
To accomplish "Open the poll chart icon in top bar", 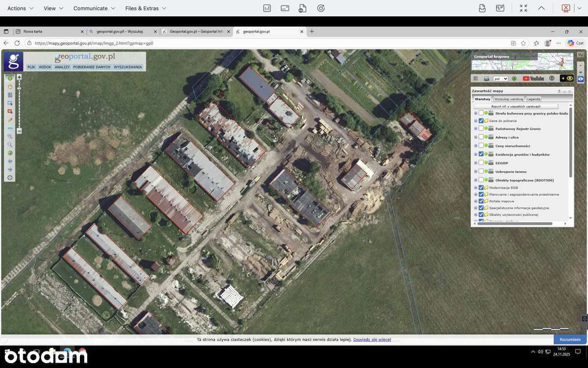I will click(267, 8).
